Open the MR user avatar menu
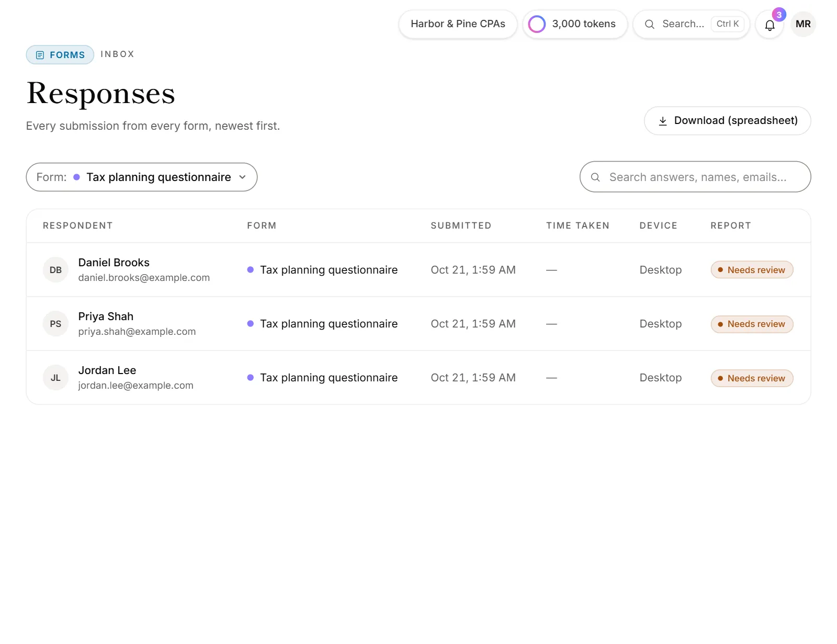The width and height of the screenshot is (837, 644). [x=803, y=24]
